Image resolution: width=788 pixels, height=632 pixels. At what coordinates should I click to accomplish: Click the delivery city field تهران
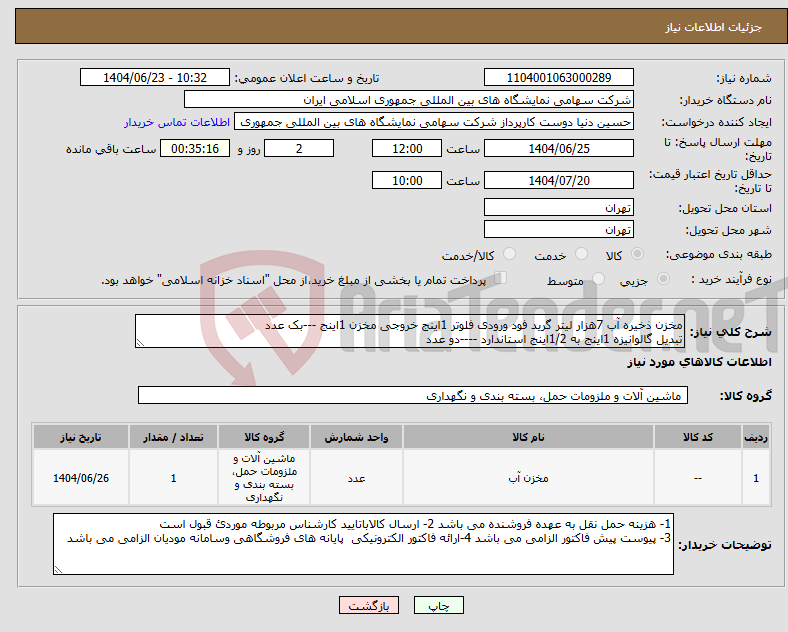click(x=558, y=230)
